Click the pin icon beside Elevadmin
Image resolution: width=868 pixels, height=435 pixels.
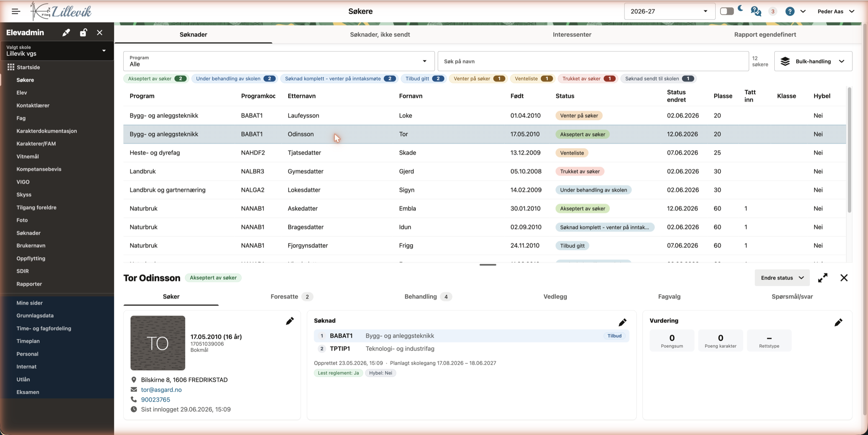pos(66,33)
